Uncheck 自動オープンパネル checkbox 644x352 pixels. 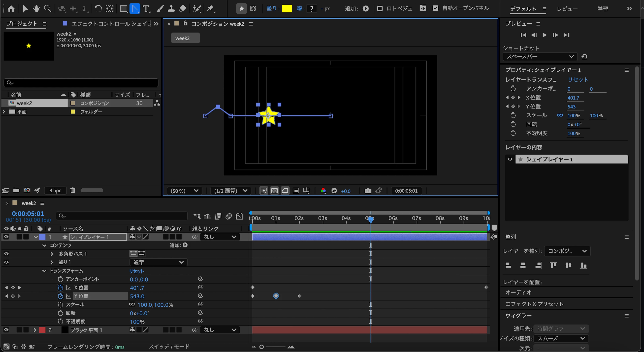coord(436,8)
